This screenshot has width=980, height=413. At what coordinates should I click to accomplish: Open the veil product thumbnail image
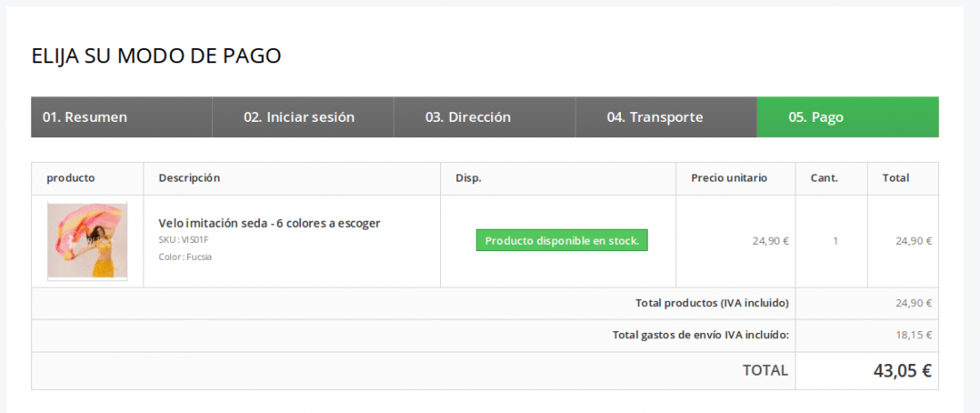(87, 241)
